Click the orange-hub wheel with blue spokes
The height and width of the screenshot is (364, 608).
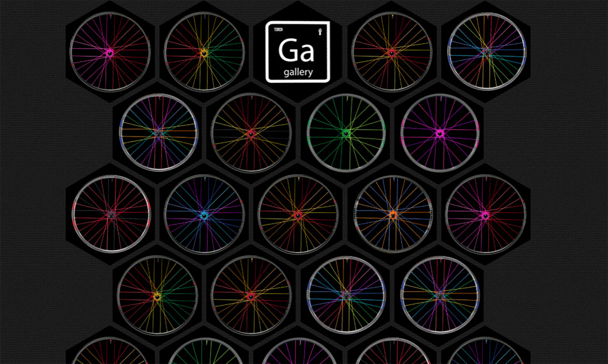tap(392, 214)
